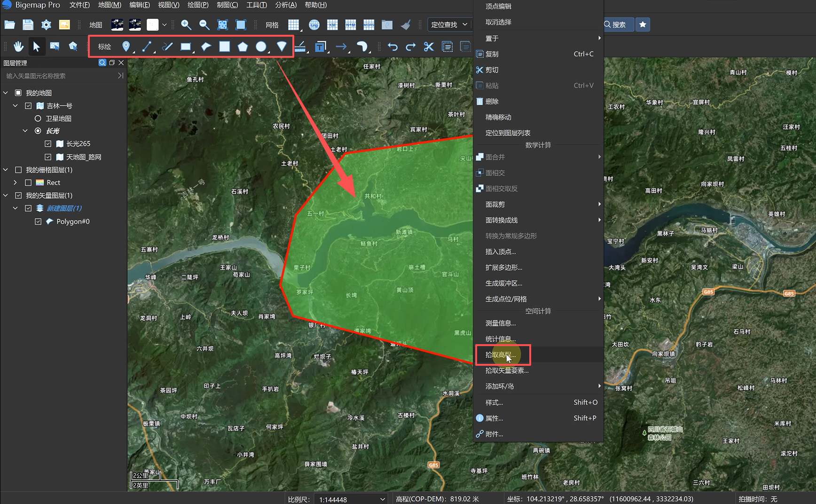Select the rectangle drawing tool
Screen dimensions: 816x504
(x=186, y=47)
